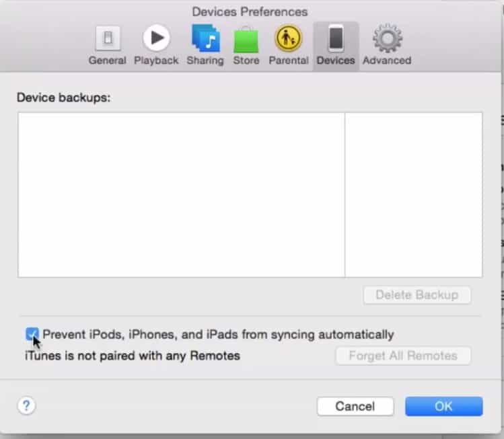Open help with the question mark button

click(26, 405)
